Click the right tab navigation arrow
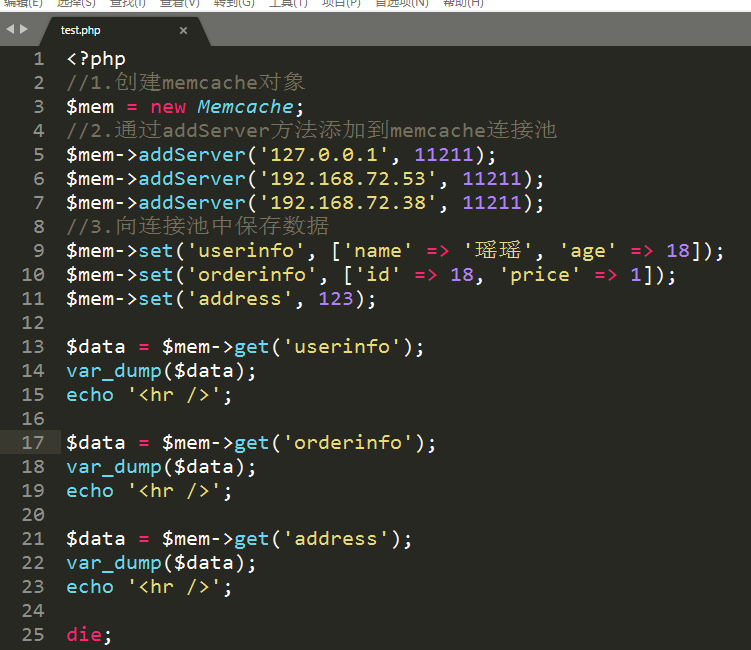Viewport: 751px width, 650px height. [x=24, y=29]
